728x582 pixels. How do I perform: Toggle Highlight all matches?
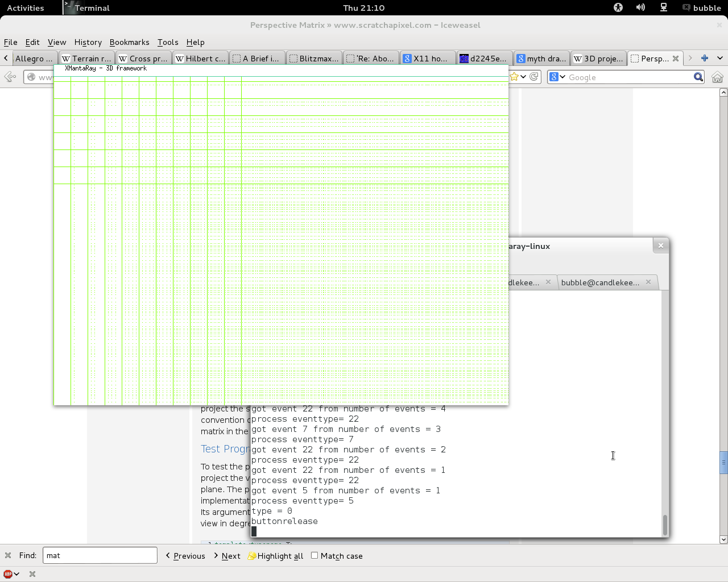coord(275,556)
